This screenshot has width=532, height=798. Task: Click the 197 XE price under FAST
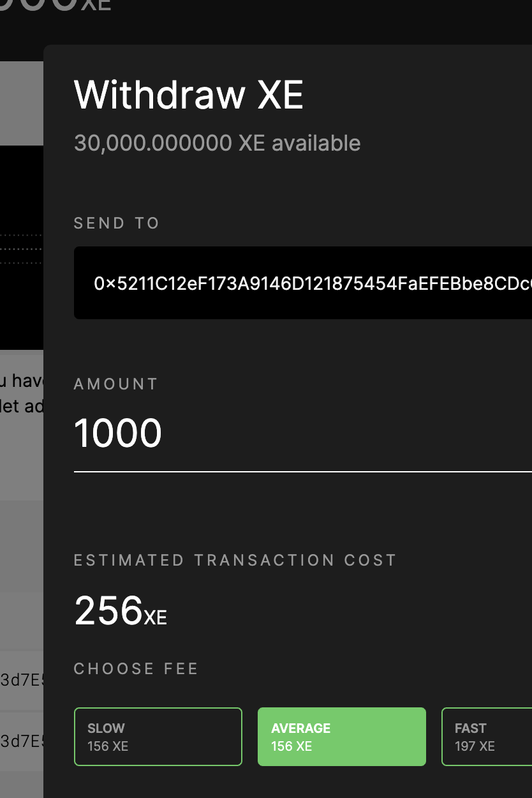click(x=474, y=746)
